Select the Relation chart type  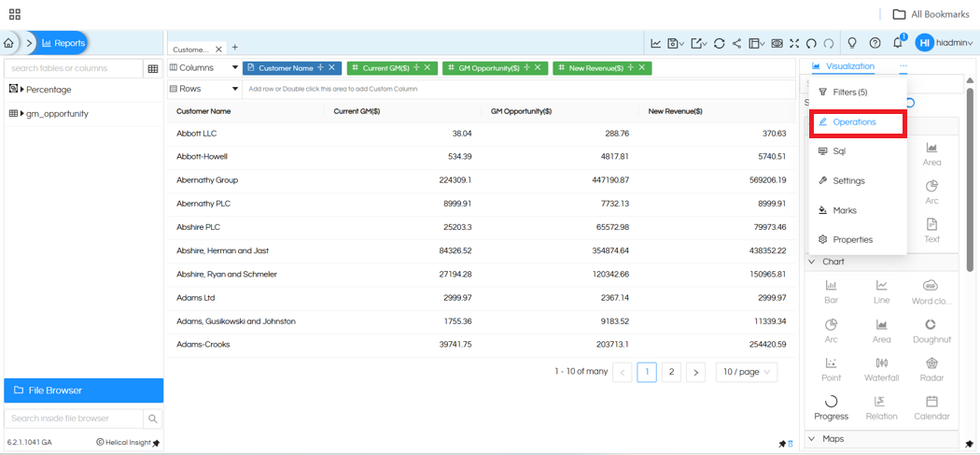pyautogui.click(x=881, y=408)
